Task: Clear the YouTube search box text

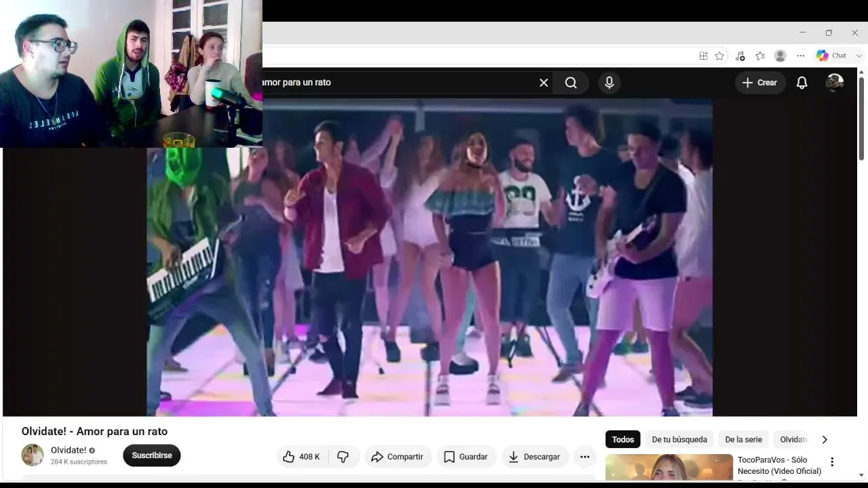Action: (544, 83)
